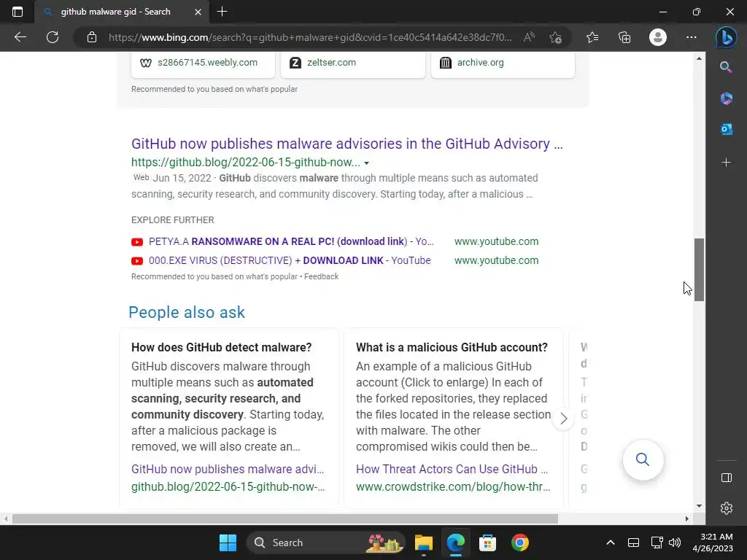This screenshot has height=560, width=747.
Task: Open the volume control tray icon
Action: pyautogui.click(x=675, y=542)
